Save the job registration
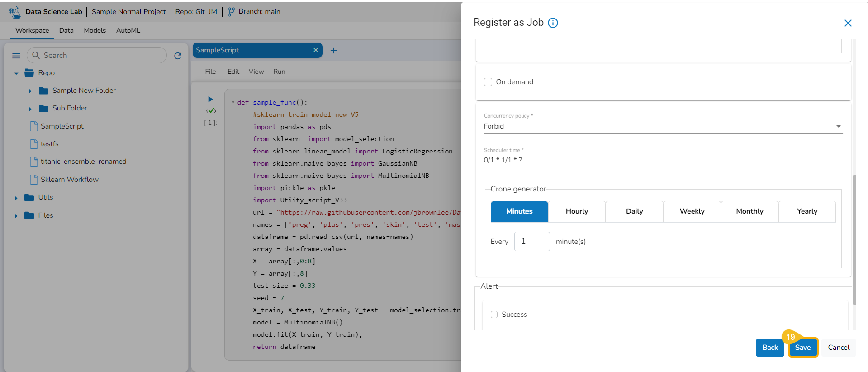 pos(802,348)
